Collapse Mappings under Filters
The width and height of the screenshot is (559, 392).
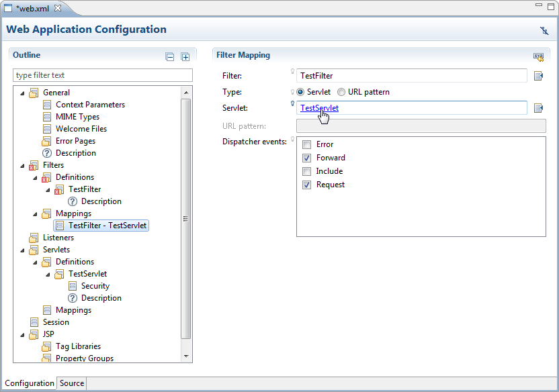click(35, 214)
